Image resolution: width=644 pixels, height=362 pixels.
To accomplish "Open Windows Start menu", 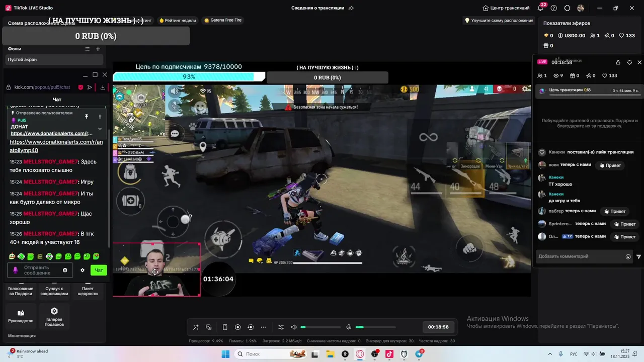I will (x=225, y=354).
